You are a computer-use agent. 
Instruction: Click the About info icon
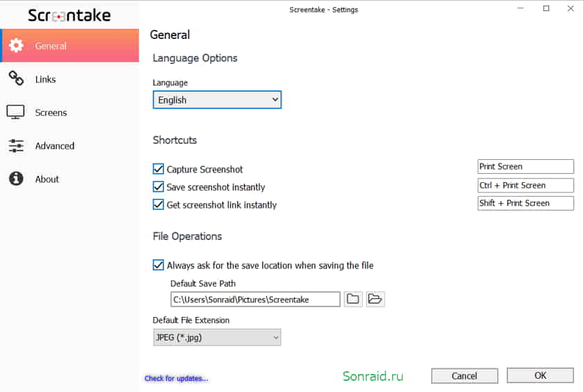click(16, 179)
